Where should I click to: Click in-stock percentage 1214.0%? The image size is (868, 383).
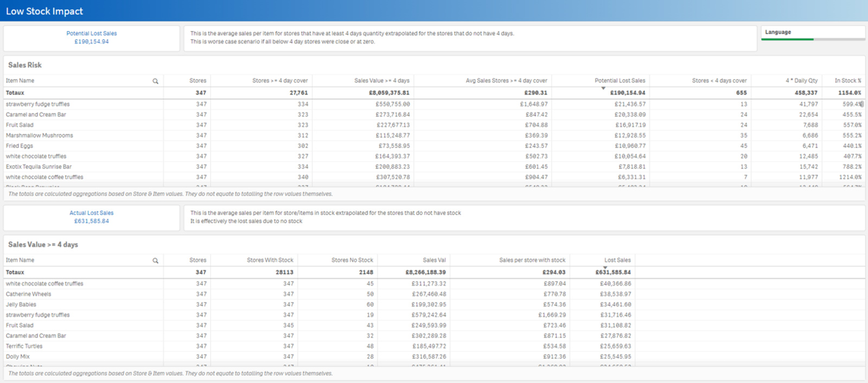(850, 177)
